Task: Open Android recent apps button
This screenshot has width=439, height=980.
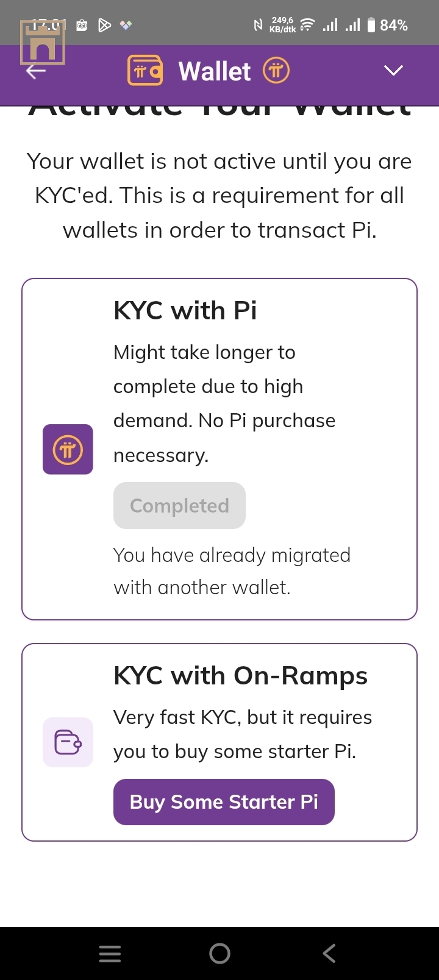Action: pyautogui.click(x=110, y=954)
